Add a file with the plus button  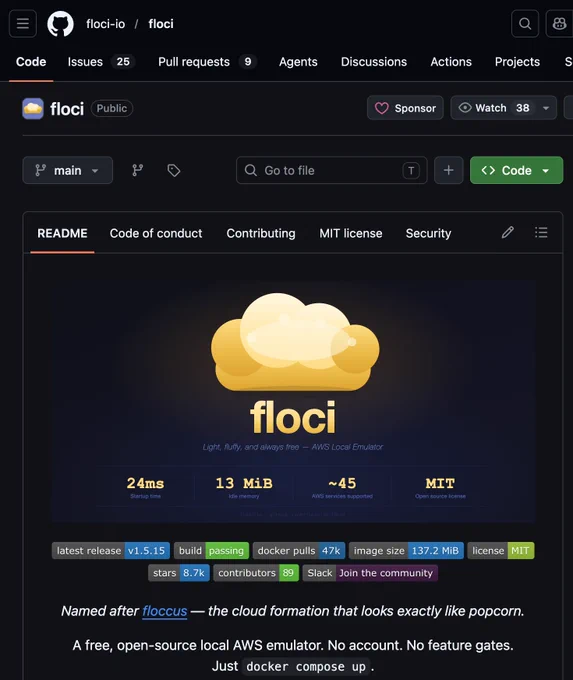tap(449, 170)
